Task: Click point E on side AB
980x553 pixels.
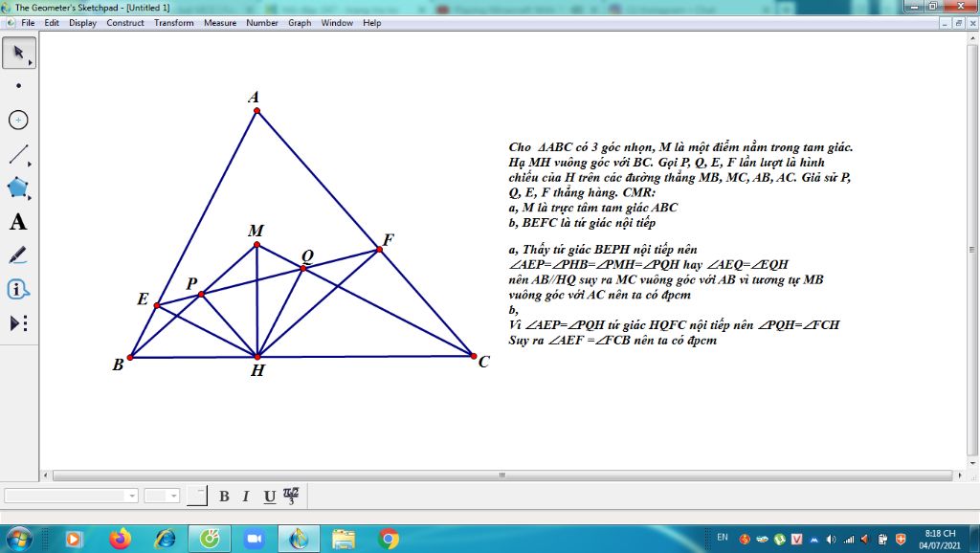Action: [157, 305]
